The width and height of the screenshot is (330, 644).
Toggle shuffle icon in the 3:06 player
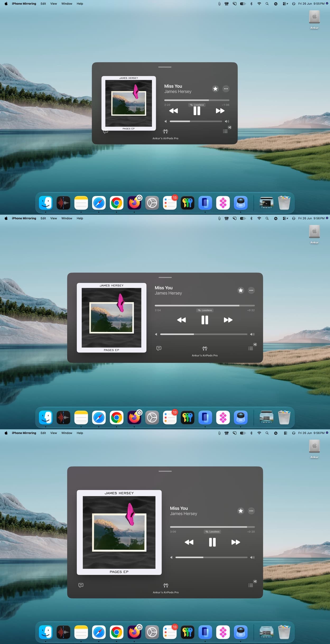coord(255,581)
